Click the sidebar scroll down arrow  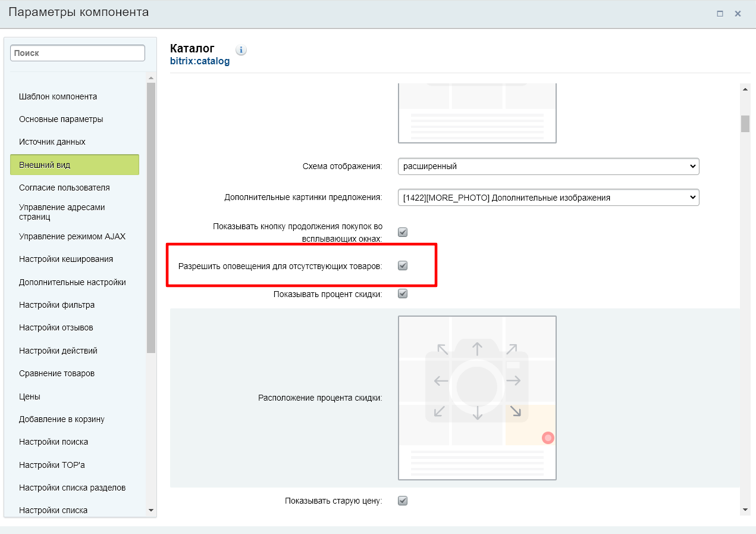(150, 510)
